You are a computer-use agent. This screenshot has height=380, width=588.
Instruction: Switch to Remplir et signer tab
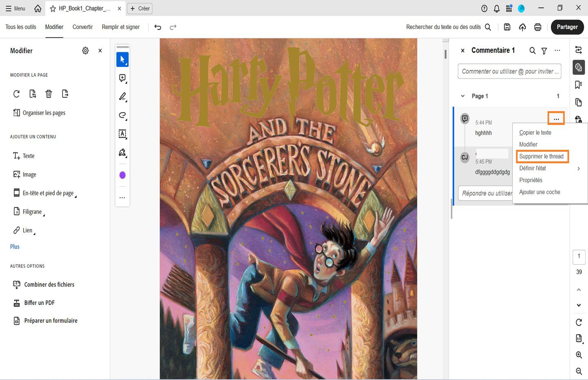click(x=120, y=27)
